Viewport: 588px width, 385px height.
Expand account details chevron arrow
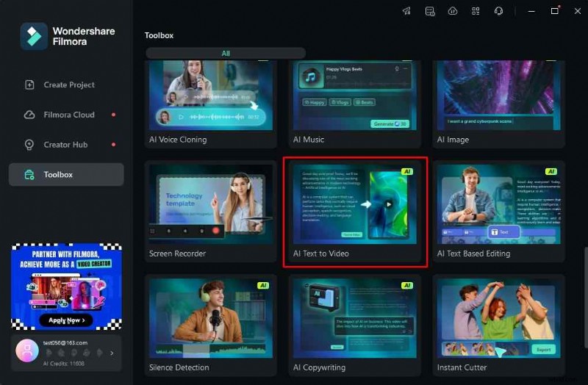point(112,353)
